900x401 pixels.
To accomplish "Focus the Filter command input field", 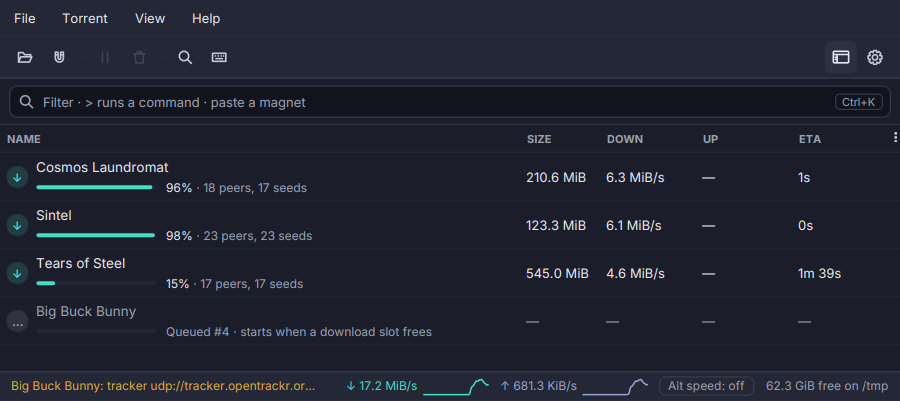I will 450,102.
